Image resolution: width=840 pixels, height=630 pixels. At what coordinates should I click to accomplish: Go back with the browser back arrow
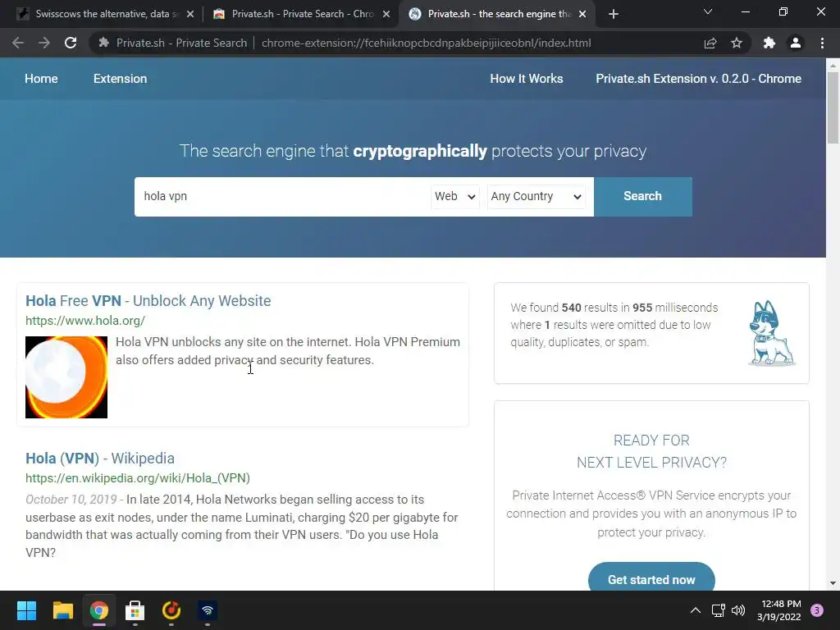pyautogui.click(x=18, y=43)
